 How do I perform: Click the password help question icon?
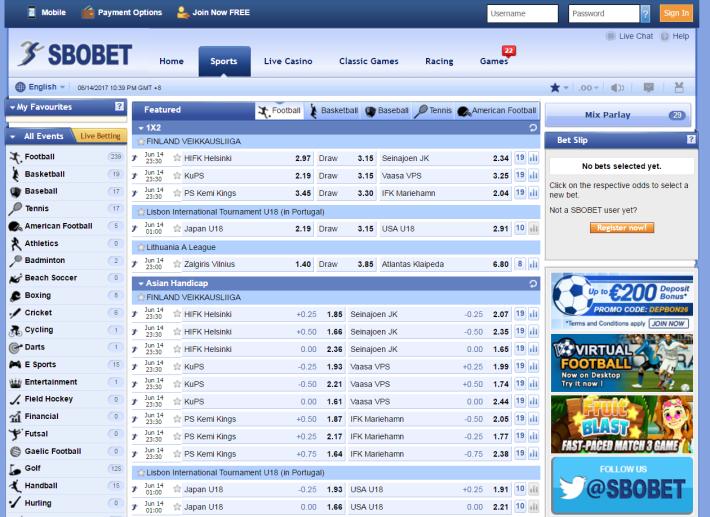pyautogui.click(x=645, y=14)
